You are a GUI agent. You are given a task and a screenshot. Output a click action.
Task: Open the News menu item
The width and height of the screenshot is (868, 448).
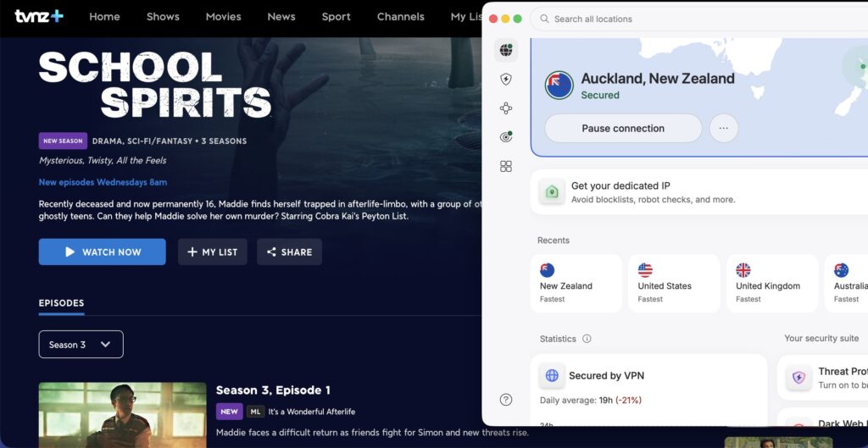coord(281,17)
